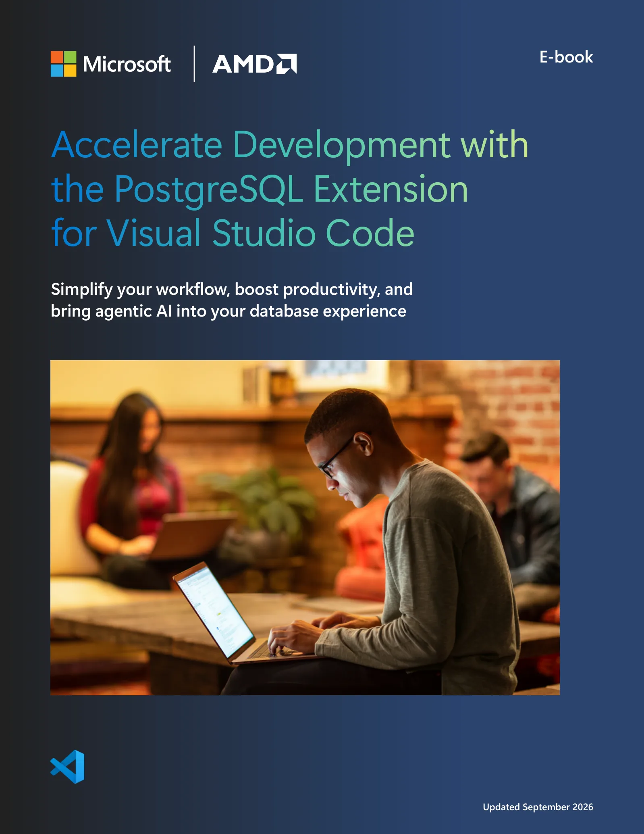
Task: Click the 'for Visual Studio Code' title line
Action: (x=233, y=233)
